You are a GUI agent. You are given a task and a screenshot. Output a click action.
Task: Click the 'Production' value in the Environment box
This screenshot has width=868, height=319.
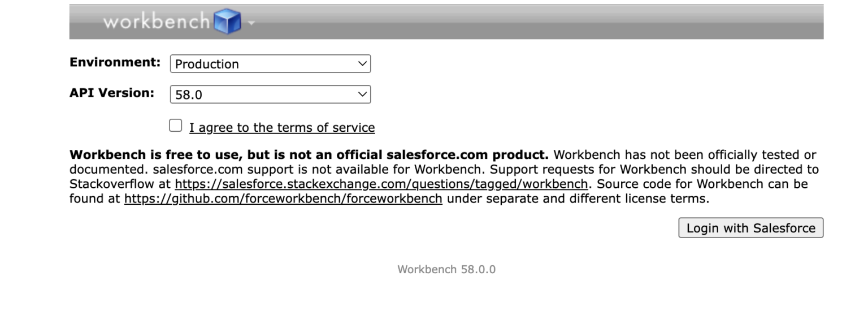click(x=207, y=64)
